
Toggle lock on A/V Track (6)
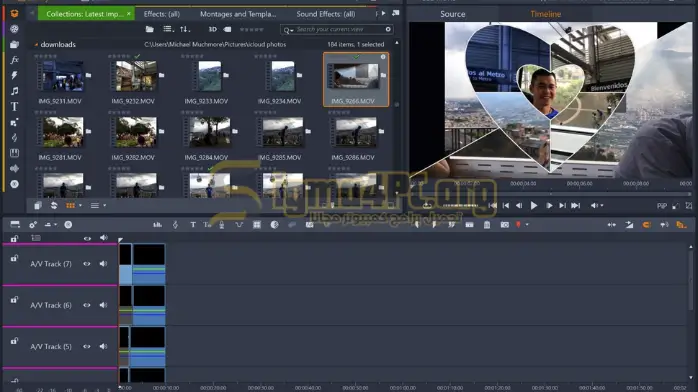point(14,300)
